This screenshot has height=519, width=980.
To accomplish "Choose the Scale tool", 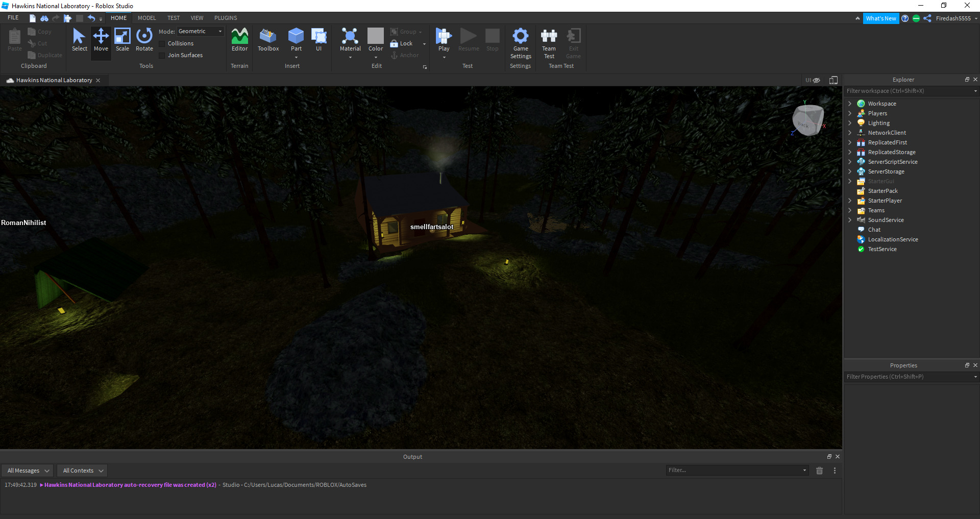I will coord(122,40).
